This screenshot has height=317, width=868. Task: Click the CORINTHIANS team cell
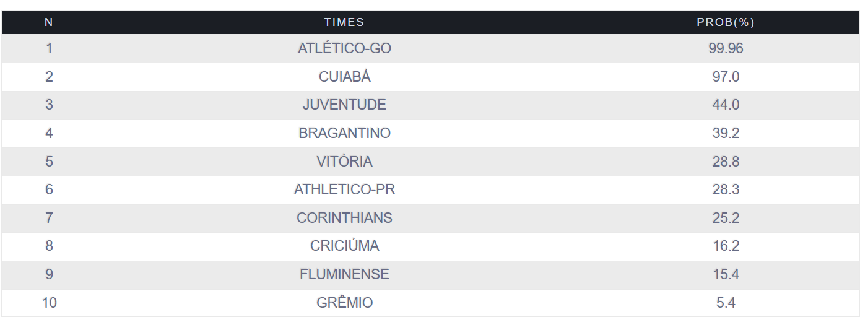tap(344, 218)
